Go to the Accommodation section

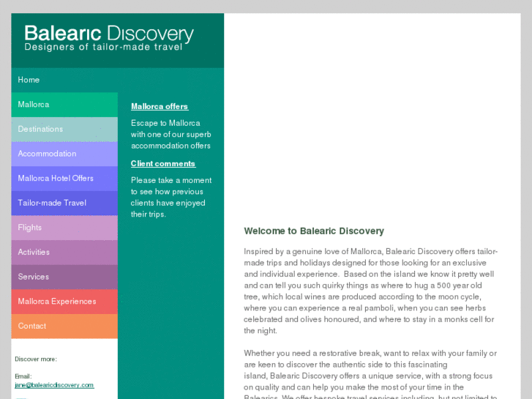pyautogui.click(x=64, y=154)
